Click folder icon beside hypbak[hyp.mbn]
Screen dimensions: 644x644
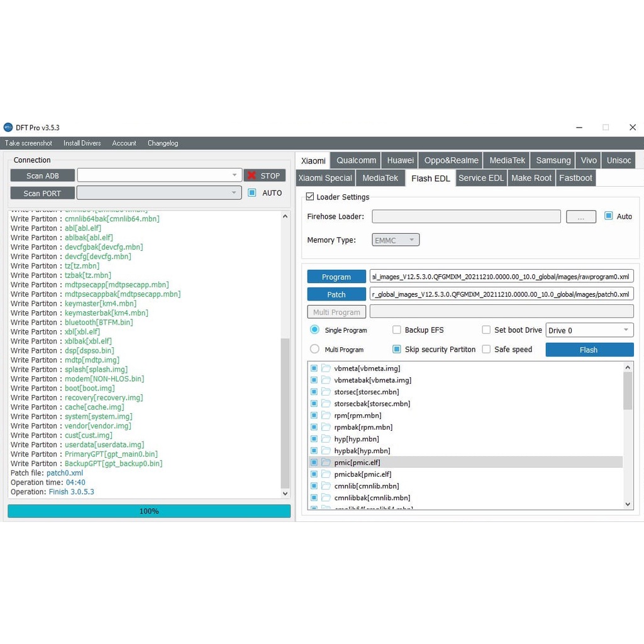tap(326, 450)
